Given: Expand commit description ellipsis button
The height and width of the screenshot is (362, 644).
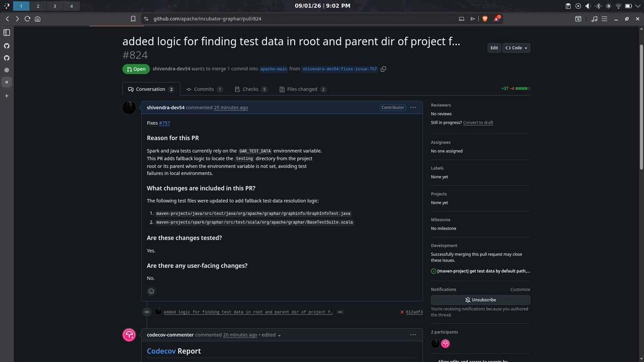Looking at the screenshot, I should coord(340,312).
